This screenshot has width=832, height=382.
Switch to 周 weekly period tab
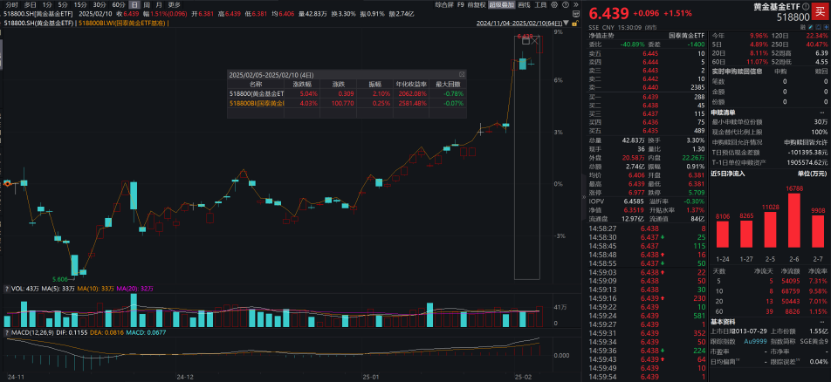(x=146, y=5)
